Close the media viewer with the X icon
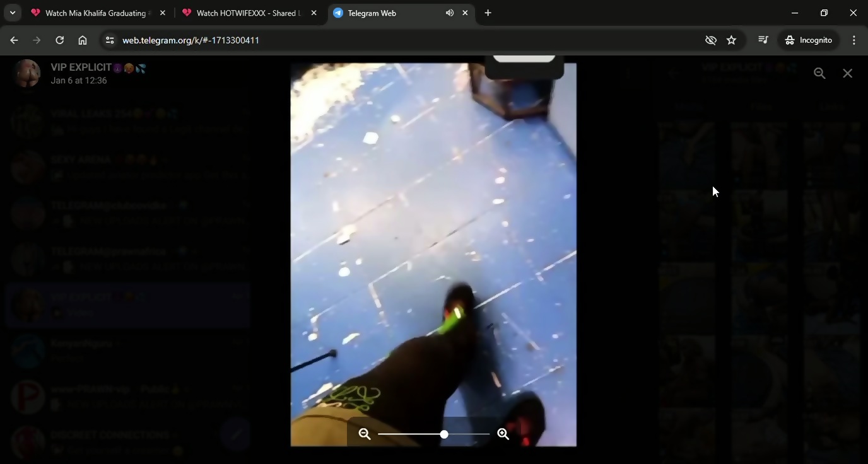Image resolution: width=868 pixels, height=464 pixels. point(847,73)
